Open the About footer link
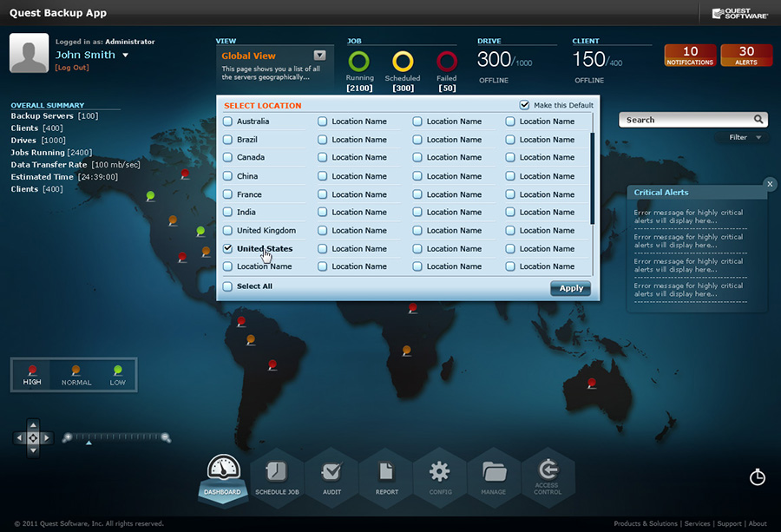This screenshot has height=532, width=781. pos(757,523)
